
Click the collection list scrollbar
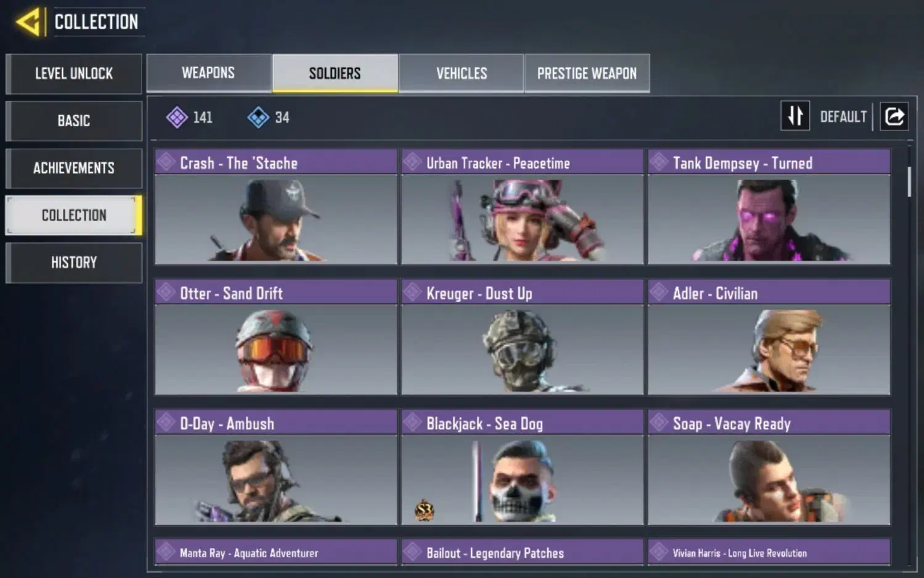(909, 182)
